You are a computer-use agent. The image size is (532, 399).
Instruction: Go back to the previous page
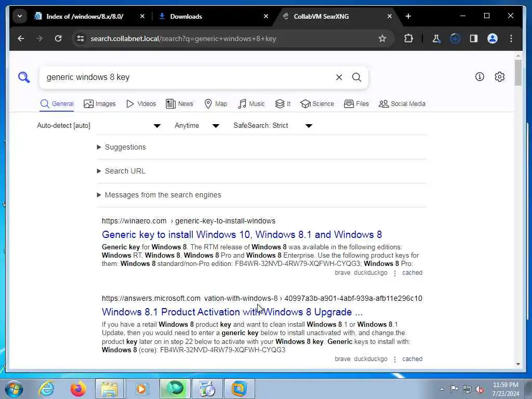21,38
